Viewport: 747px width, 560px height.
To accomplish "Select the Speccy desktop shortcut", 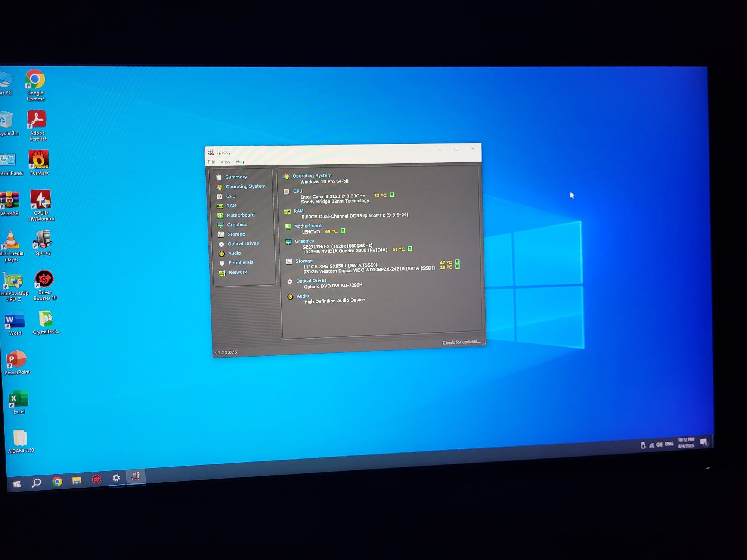I will (43, 242).
